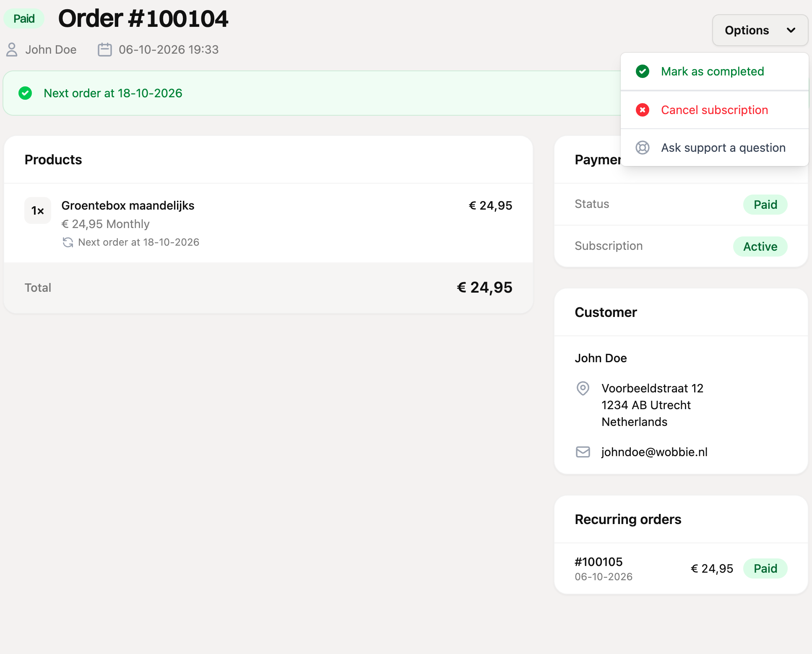Click the lifebuoy support icon in the menu
Screen dimensions: 812x654
point(642,148)
